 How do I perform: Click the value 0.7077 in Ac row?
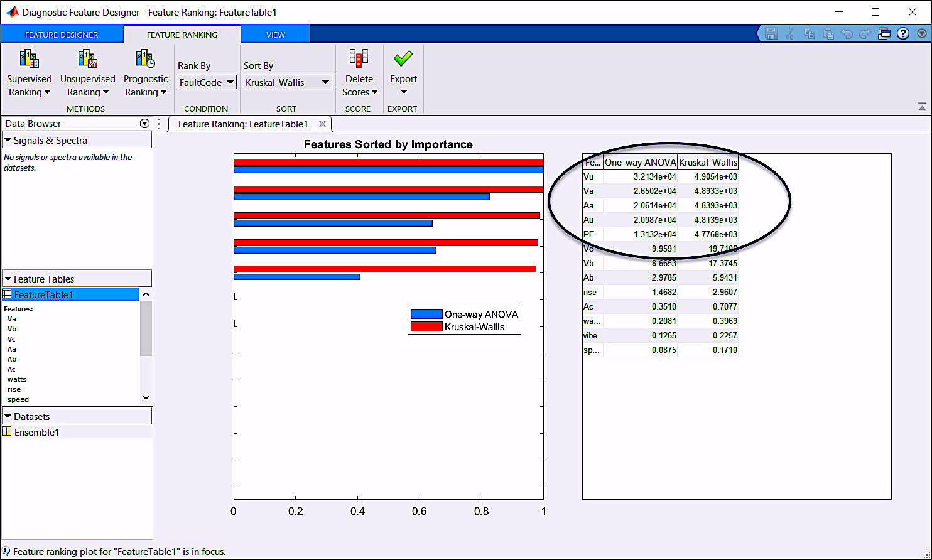(725, 306)
